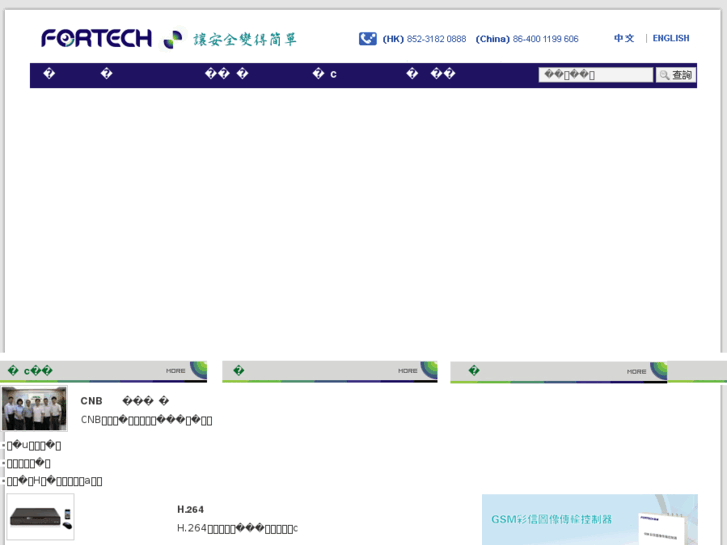Open the group photo thumbnail beside CNB
Image resolution: width=727 pixels, height=545 pixels.
[x=34, y=409]
